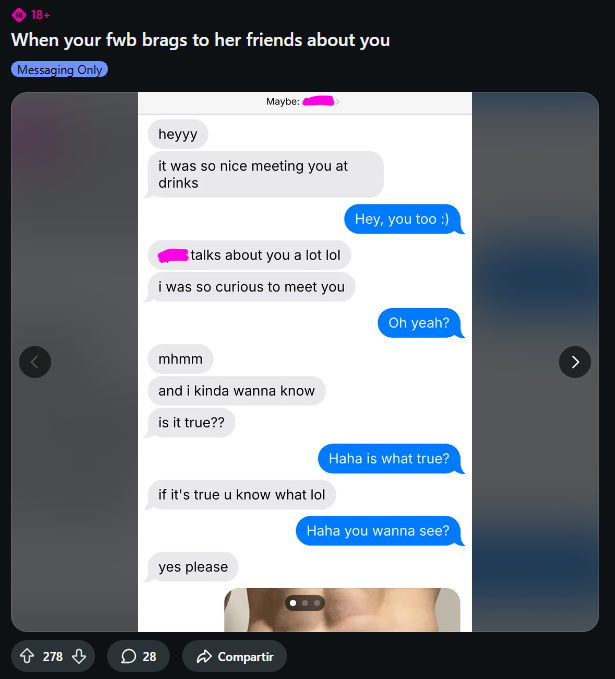
Task: Click the 278 vote score
Action: click(x=53, y=656)
